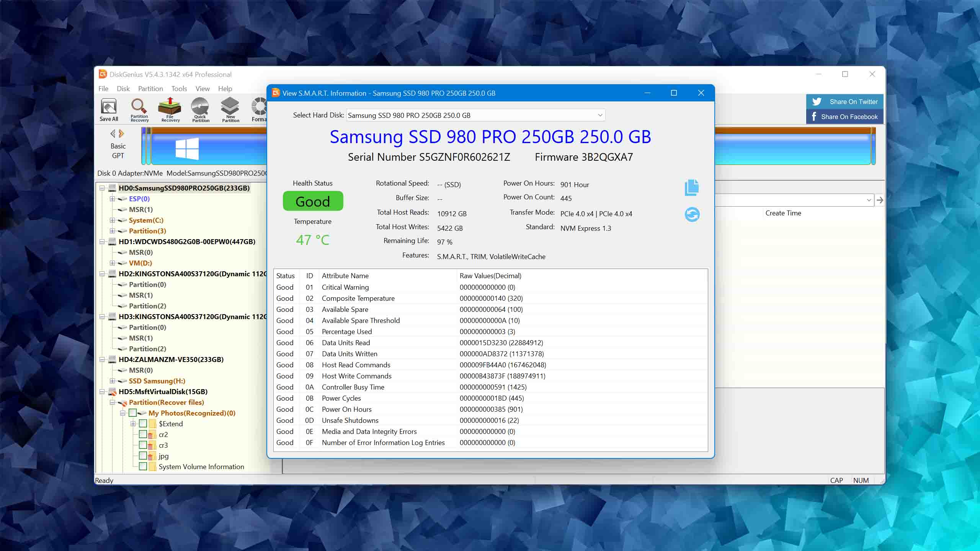The width and height of the screenshot is (980, 551).
Task: Click the refresh SMART data icon
Action: pos(692,214)
